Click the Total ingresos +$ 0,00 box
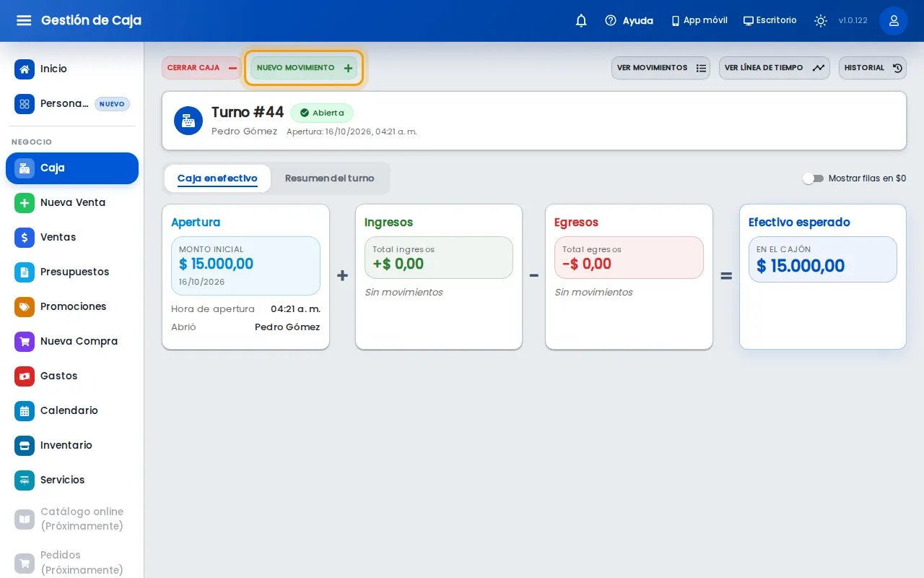This screenshot has width=924, height=578. 439,257
